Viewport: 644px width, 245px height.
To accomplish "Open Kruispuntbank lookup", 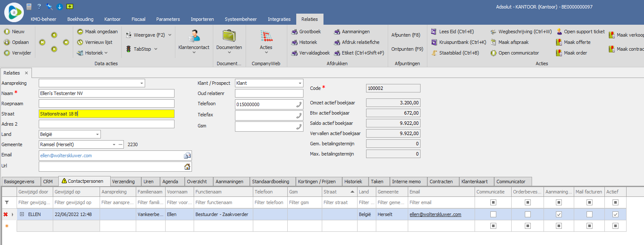I will tap(434, 42).
